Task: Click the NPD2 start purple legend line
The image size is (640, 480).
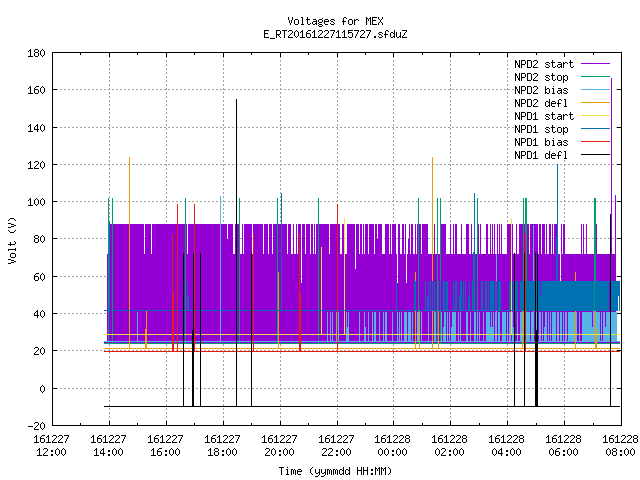Action: 595,64
